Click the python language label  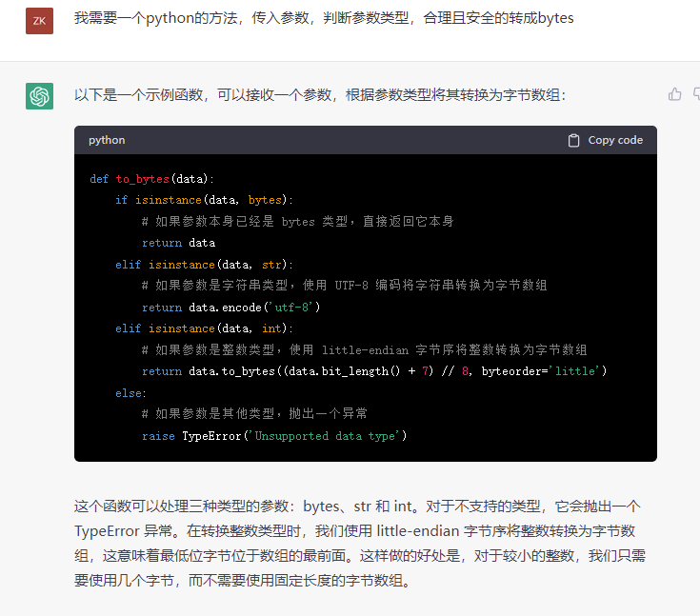107,140
